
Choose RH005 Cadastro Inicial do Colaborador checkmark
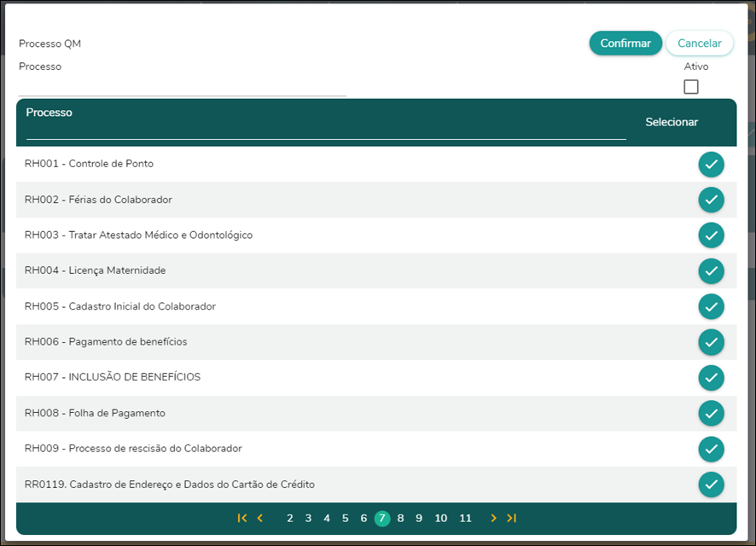point(711,306)
